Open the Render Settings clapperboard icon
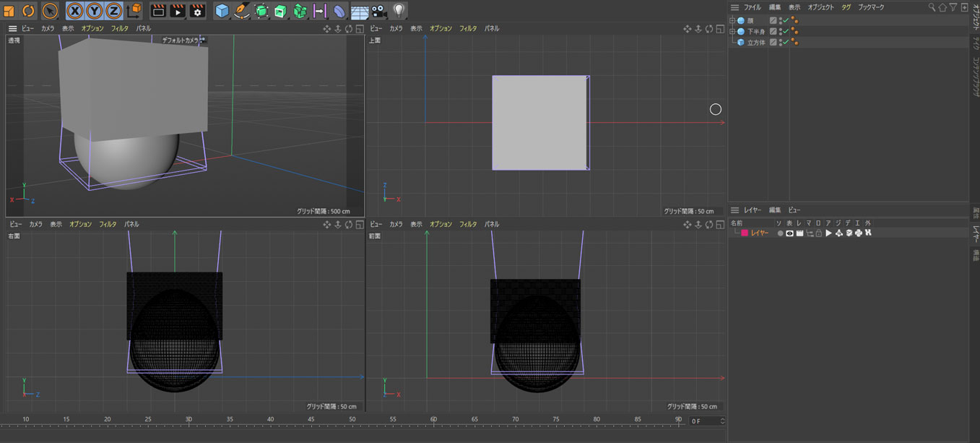Viewport: 980px width, 443px height. [x=197, y=11]
